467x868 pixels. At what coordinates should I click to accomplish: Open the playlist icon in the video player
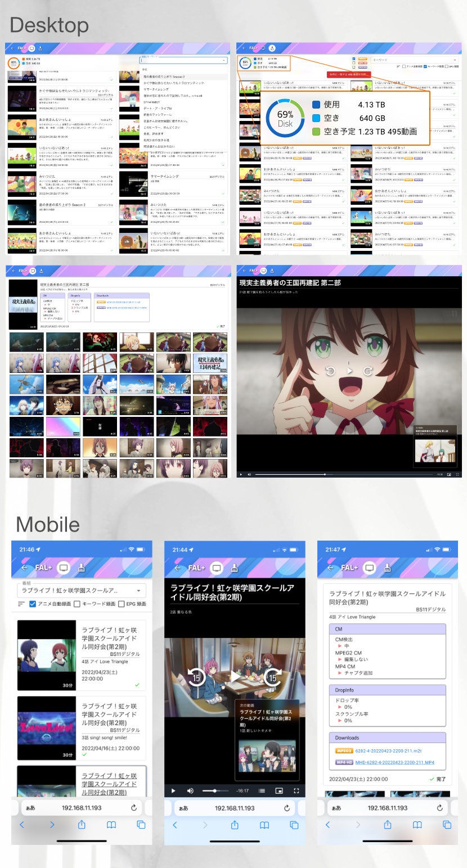click(262, 790)
